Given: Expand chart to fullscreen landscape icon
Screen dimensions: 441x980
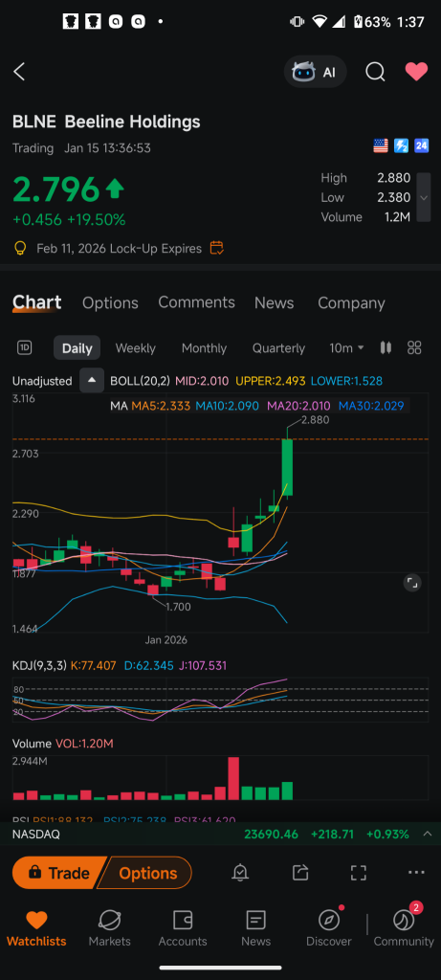Looking at the screenshot, I should (412, 583).
